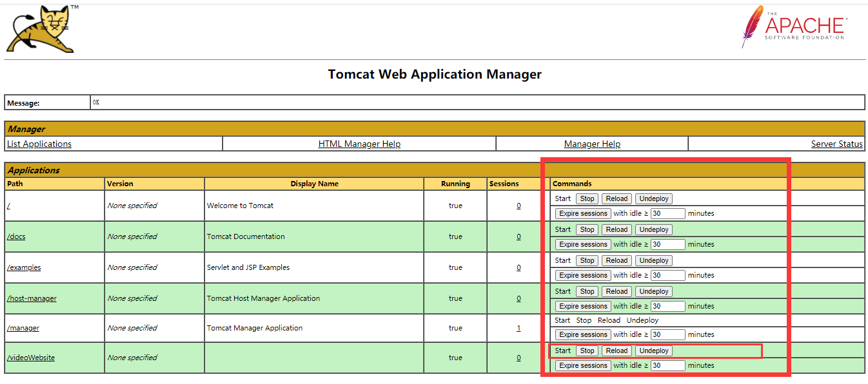Click the sessions count for /examples

coord(518,267)
